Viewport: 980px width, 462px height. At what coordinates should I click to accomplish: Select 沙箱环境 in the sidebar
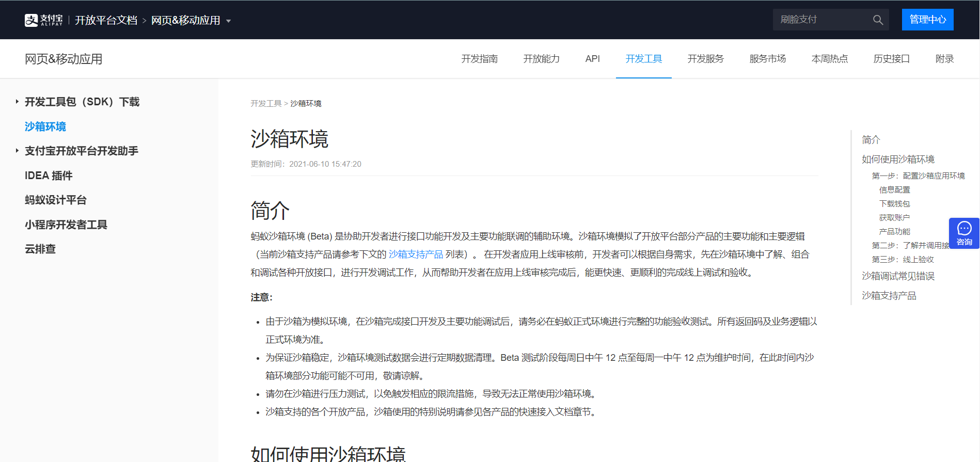tap(45, 126)
